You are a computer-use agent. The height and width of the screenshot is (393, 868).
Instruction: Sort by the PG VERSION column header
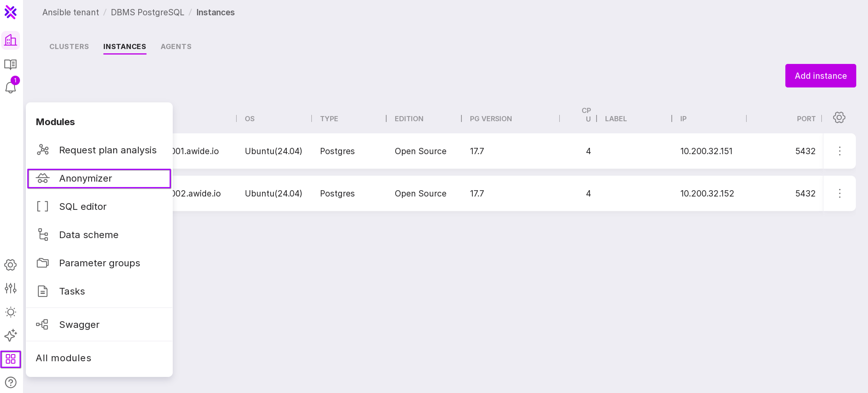pyautogui.click(x=491, y=119)
